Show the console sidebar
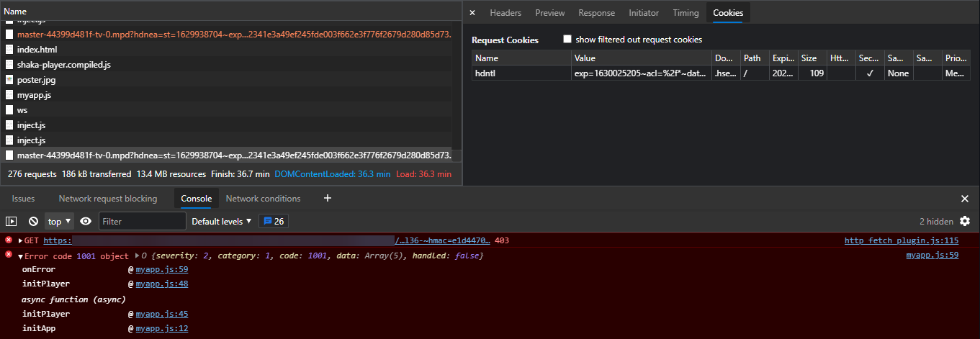 click(12, 222)
